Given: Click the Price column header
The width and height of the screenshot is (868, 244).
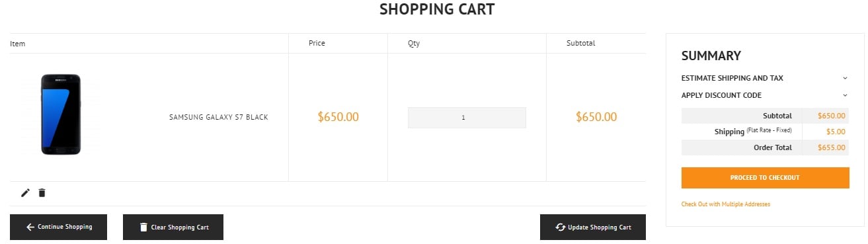Looking at the screenshot, I should (317, 44).
